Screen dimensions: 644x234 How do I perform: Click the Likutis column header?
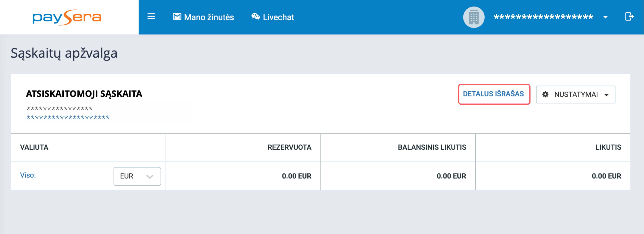(608, 147)
